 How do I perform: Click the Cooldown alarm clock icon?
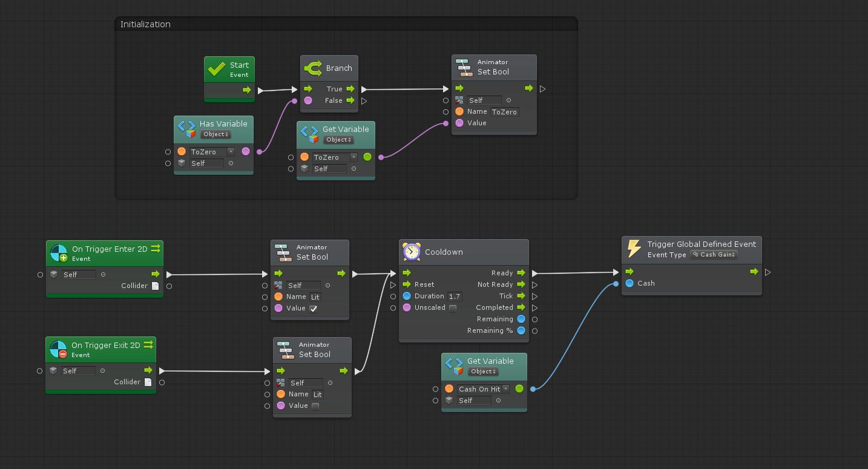412,252
